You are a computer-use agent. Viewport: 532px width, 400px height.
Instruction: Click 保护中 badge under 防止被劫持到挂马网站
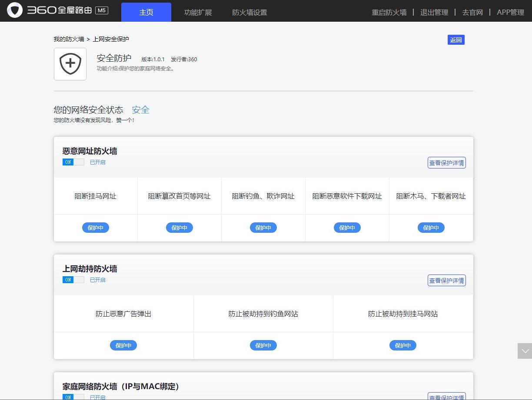(403, 345)
